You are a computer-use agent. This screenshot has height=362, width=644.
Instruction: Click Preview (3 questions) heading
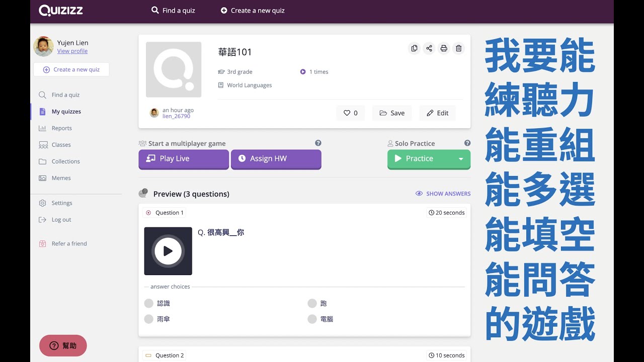coord(191,194)
